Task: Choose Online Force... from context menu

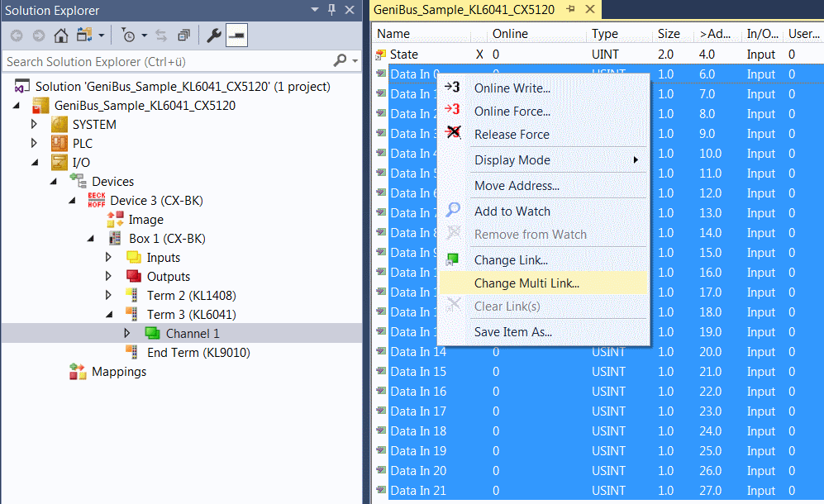Action: [x=543, y=112]
